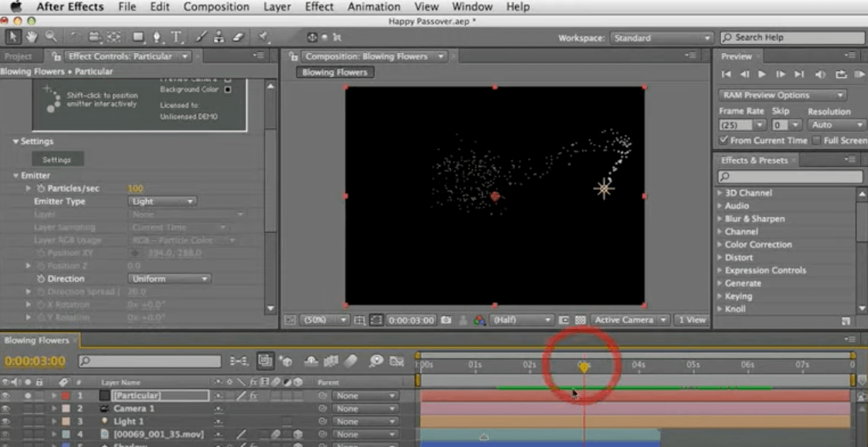Open the Active Camera view dropdown

(x=629, y=320)
